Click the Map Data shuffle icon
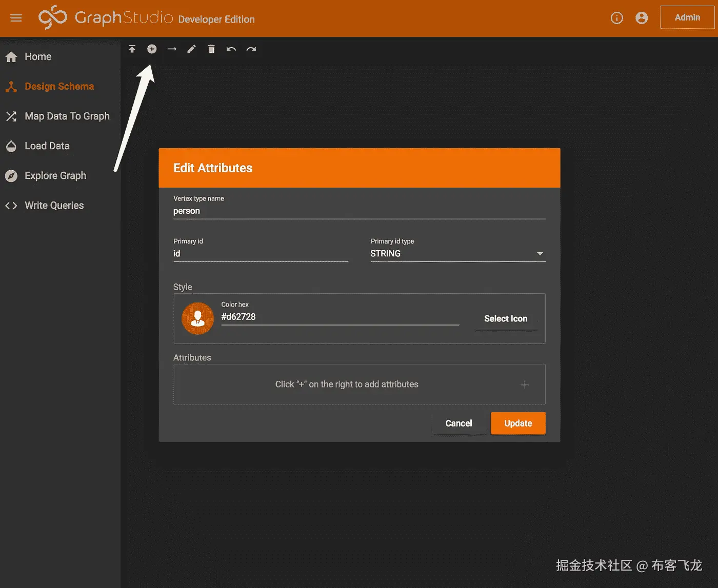The width and height of the screenshot is (718, 588). coord(11,116)
